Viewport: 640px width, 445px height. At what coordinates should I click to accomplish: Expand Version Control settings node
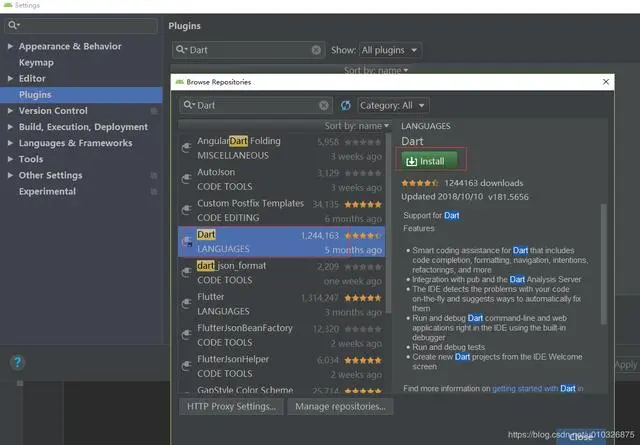tap(10, 111)
